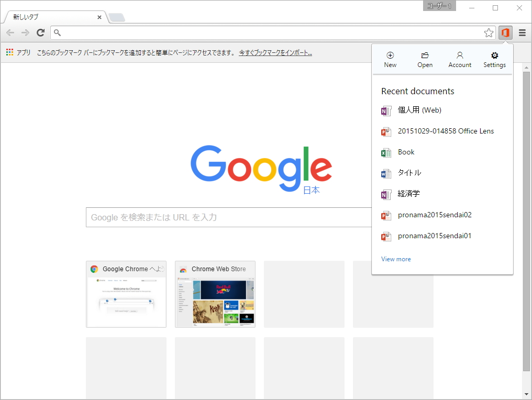
Task: Click the Office extension icon in Chrome toolbar
Action: (505, 32)
